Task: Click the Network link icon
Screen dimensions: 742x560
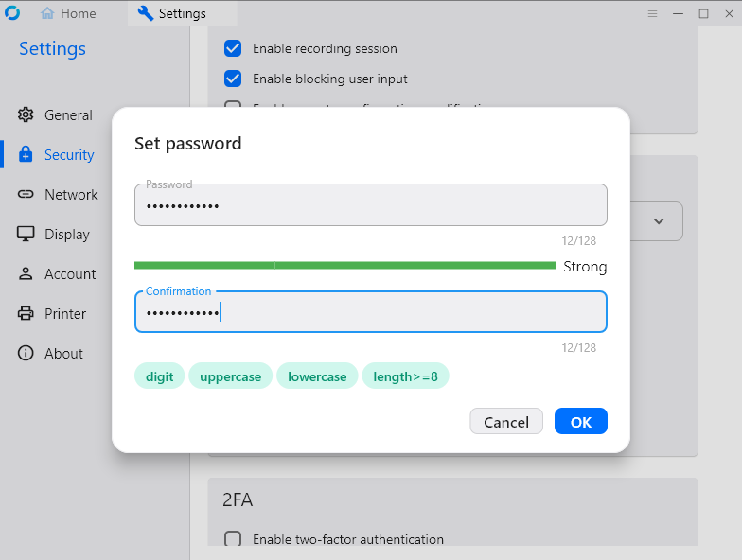Action: point(26,195)
